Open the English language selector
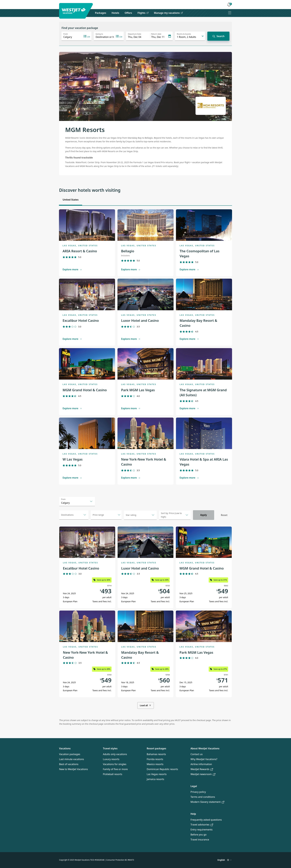Image resolution: width=291 pixels, height=868 pixels. click(x=224, y=860)
